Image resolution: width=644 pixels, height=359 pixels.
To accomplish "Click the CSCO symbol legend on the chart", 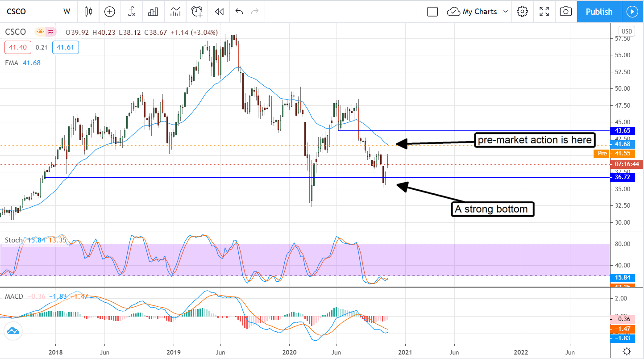I will 16,32.
